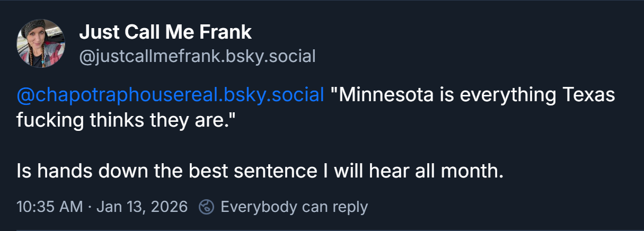Viewport: 644px width, 231px height.
Task: Click the dot separator between time and date
Action: 89,207
